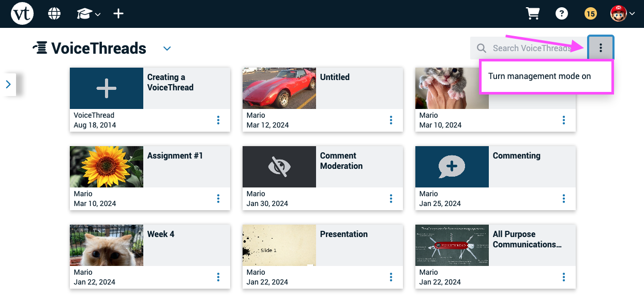Click the author name VoiceThread

point(94,115)
